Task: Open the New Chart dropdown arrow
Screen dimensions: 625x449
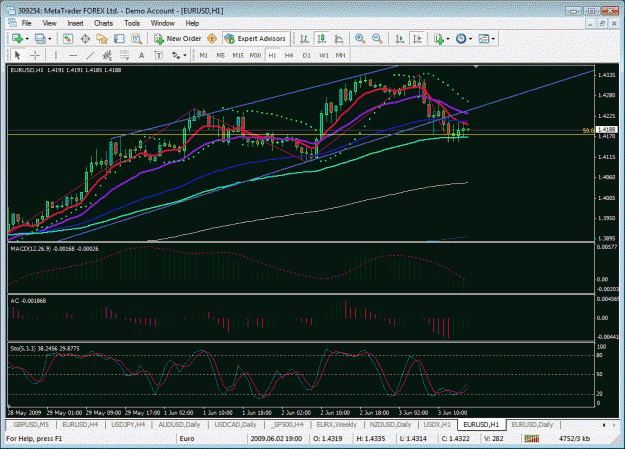Action: (x=27, y=39)
